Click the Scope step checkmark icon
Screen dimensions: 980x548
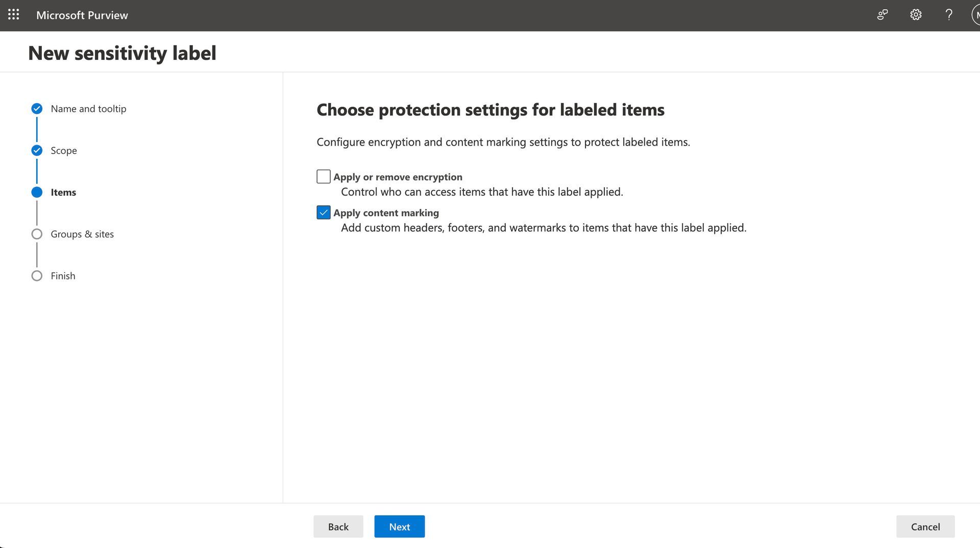pyautogui.click(x=37, y=151)
